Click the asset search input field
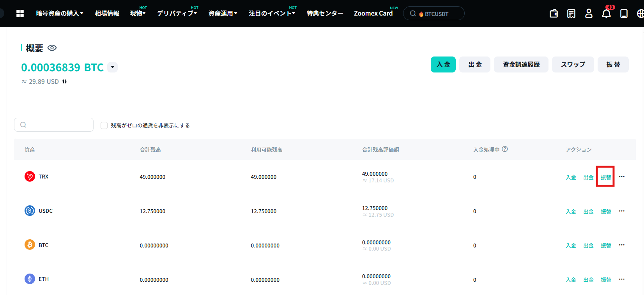Image resolution: width=644 pixels, height=295 pixels. pyautogui.click(x=54, y=125)
